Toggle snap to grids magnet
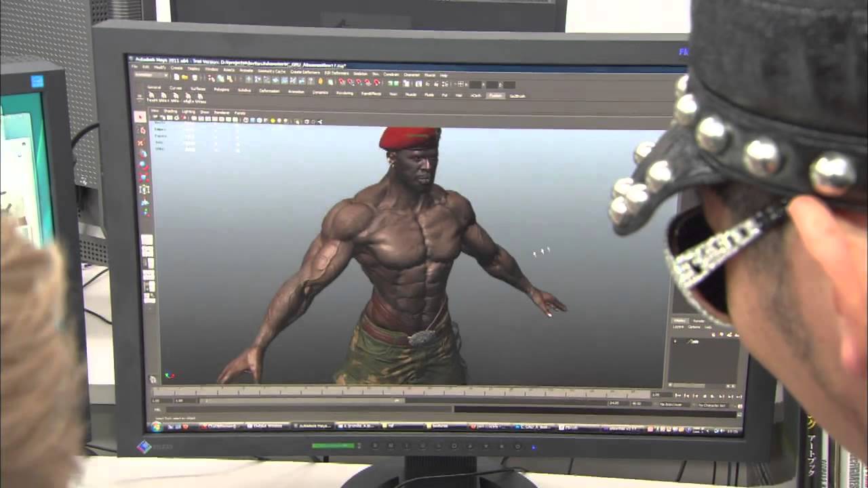 click(x=342, y=81)
